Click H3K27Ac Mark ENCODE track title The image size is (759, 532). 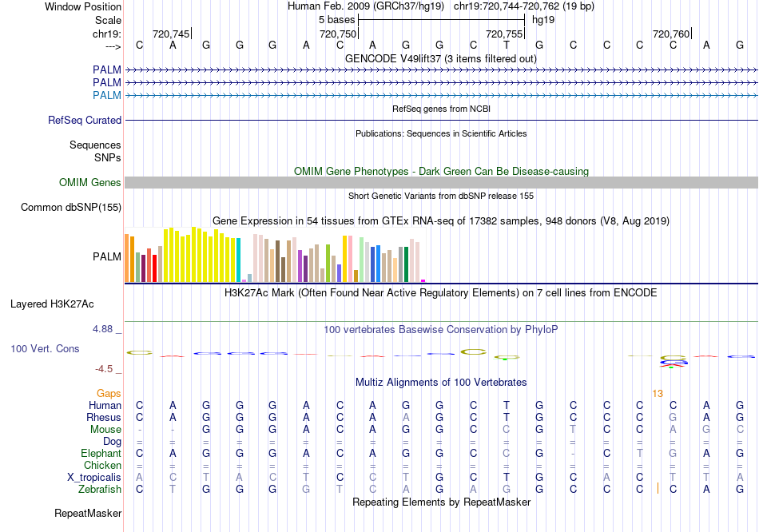pos(441,293)
